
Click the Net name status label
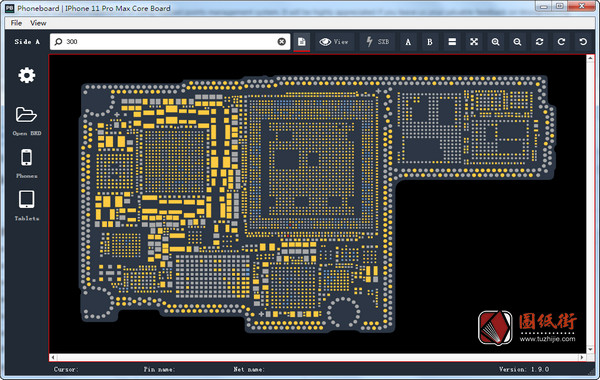pyautogui.click(x=249, y=369)
